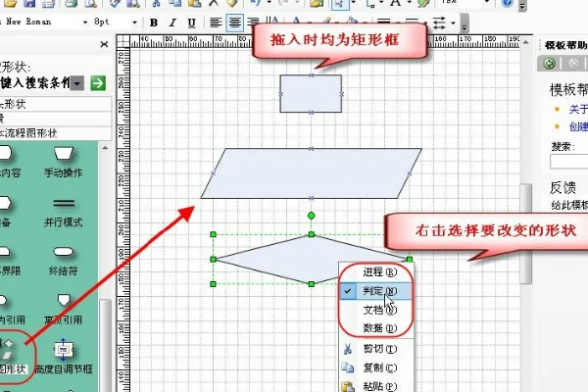The image size is (588, 392).
Task: Select the Pointer tool
Action: 340,3
